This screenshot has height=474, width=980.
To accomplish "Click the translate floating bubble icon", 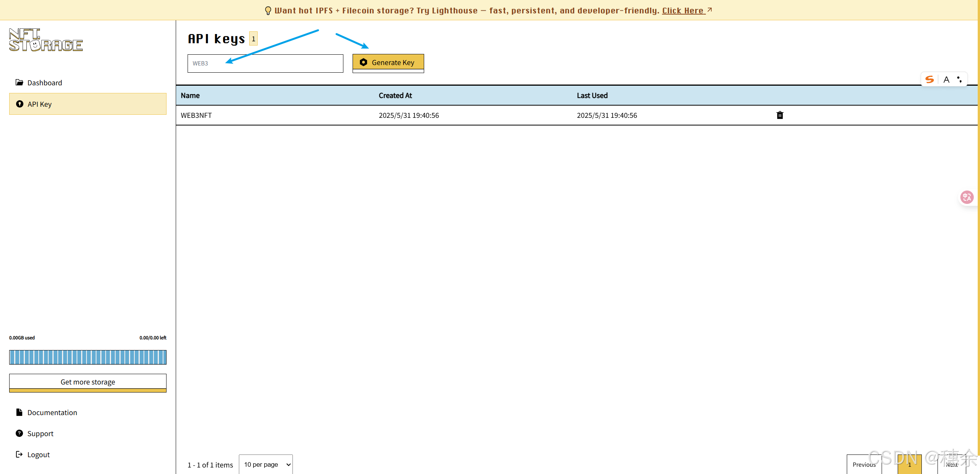I will pos(967,197).
